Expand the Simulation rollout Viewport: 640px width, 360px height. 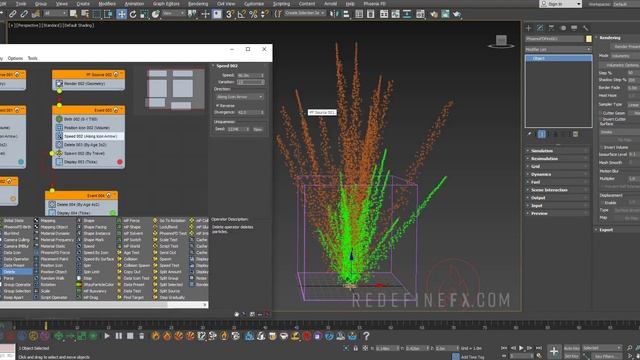pos(557,151)
